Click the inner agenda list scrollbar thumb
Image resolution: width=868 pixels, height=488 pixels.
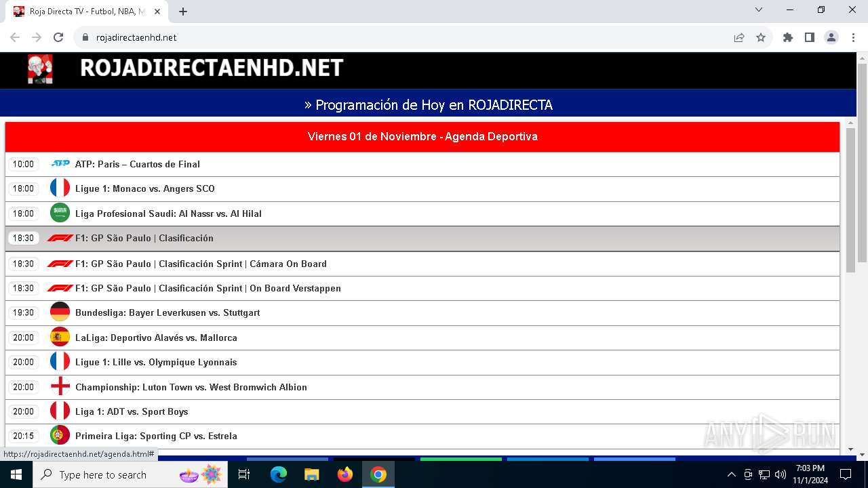pos(850,201)
